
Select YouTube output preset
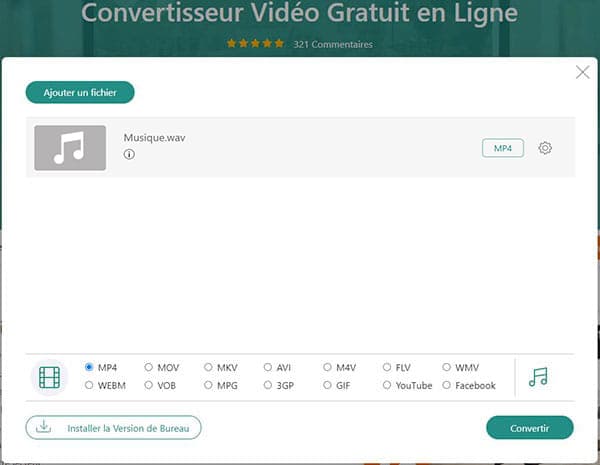pyautogui.click(x=387, y=385)
